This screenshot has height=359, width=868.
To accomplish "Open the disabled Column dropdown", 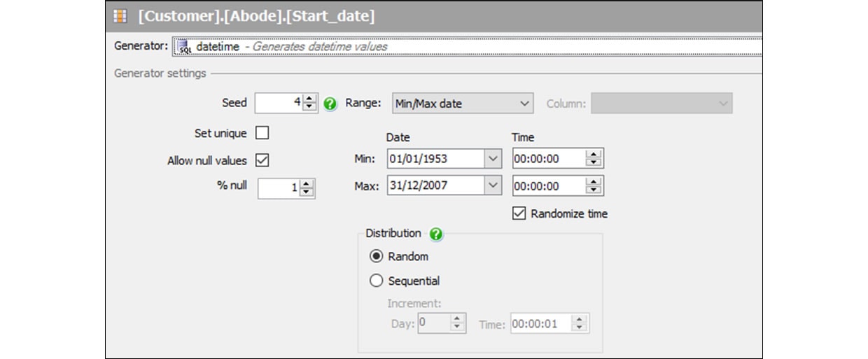I will tap(661, 104).
